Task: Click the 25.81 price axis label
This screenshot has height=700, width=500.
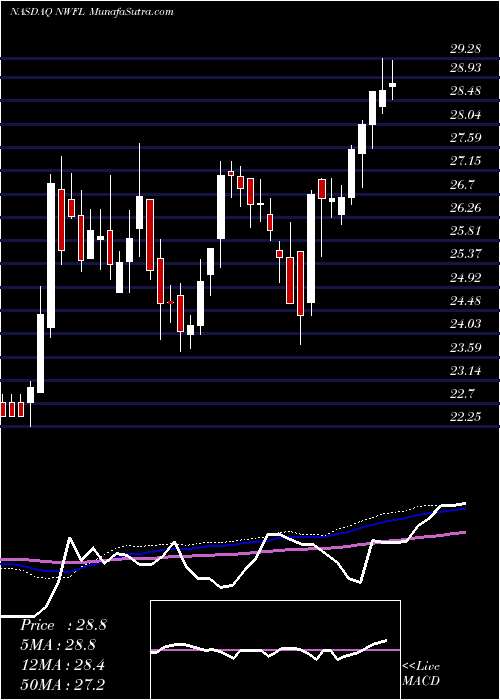Action: point(466,231)
